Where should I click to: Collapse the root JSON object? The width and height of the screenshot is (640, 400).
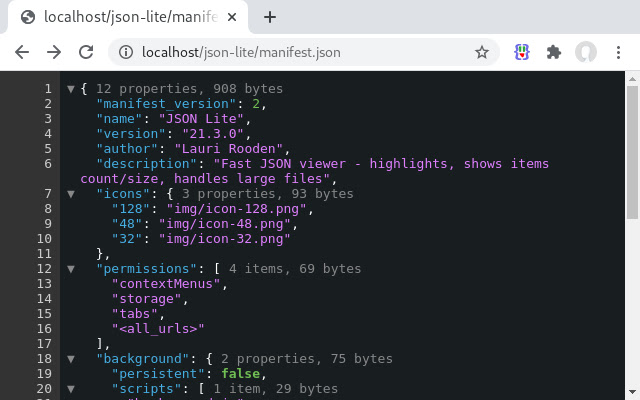click(x=70, y=89)
